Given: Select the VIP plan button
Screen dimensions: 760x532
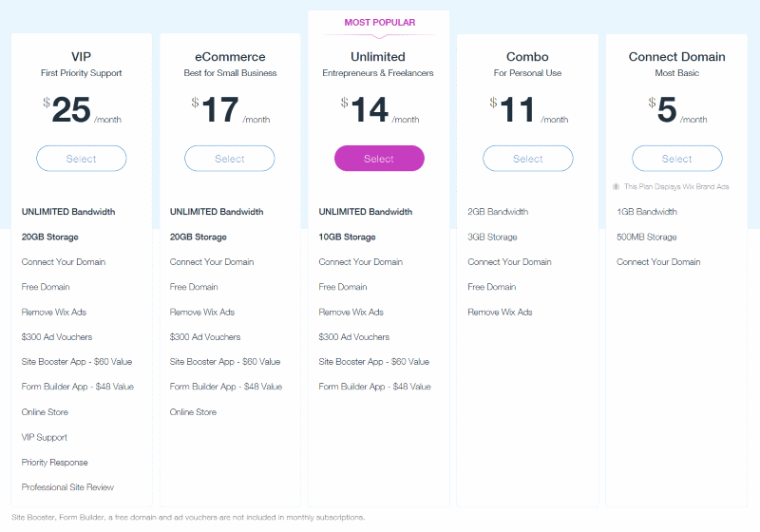Looking at the screenshot, I should coord(82,159).
